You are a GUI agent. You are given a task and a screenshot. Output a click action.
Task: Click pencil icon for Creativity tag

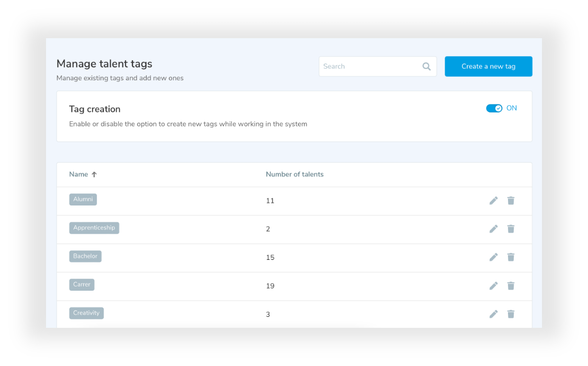pyautogui.click(x=493, y=314)
